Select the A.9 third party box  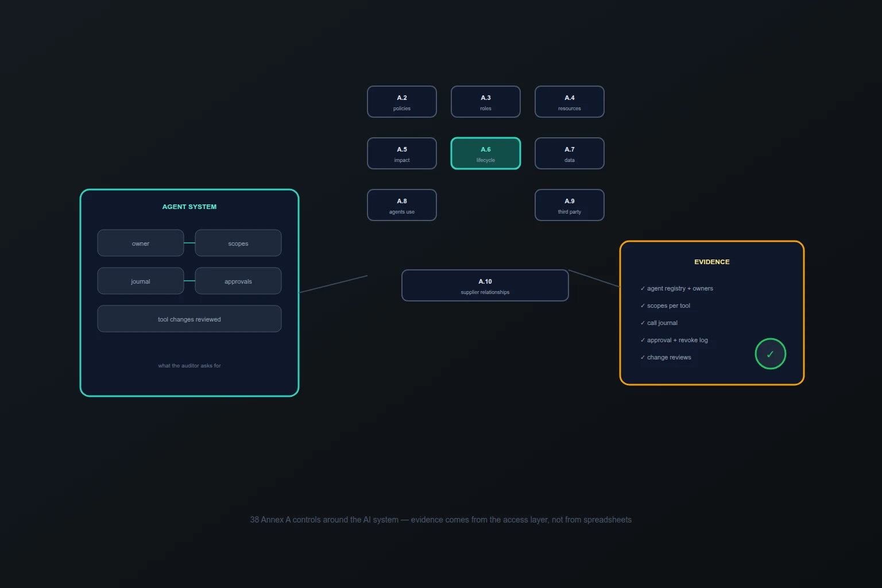tap(570, 205)
